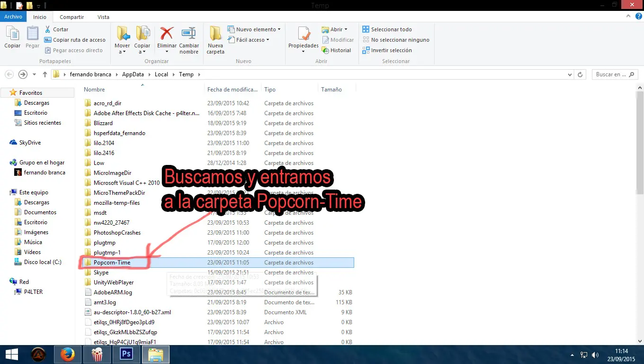This screenshot has width=644, height=364.
Task: Click the Copiar ribbon icon
Action: (12, 37)
